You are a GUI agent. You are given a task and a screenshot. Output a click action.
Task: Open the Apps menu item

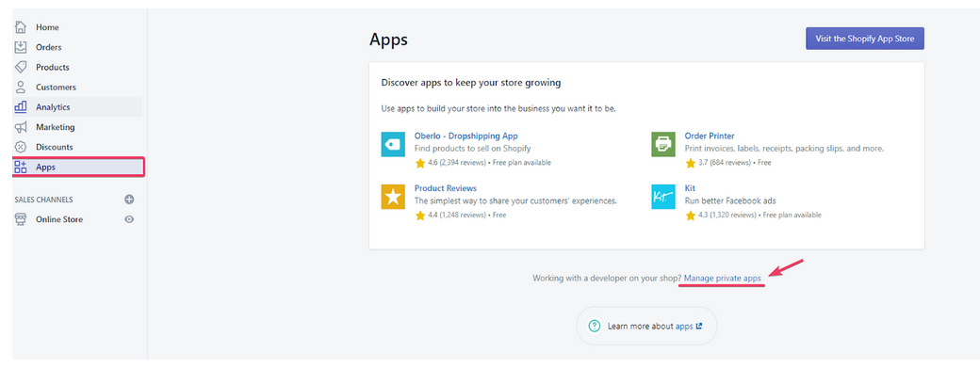pyautogui.click(x=79, y=168)
